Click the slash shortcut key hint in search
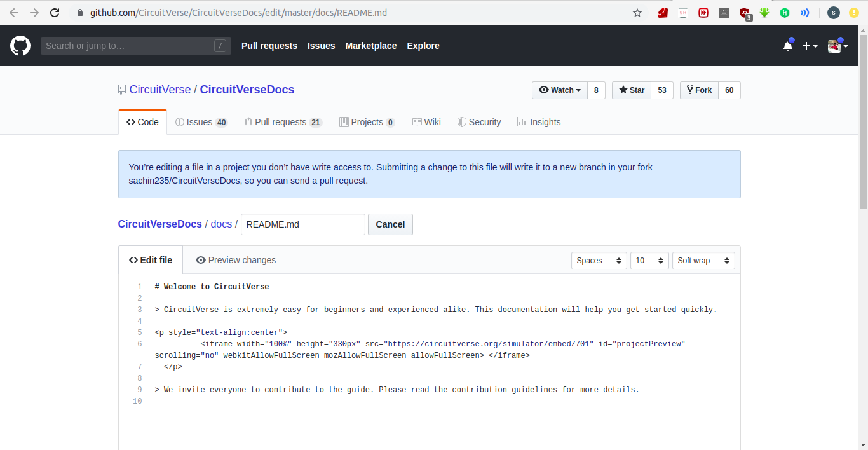The image size is (868, 450). click(220, 46)
